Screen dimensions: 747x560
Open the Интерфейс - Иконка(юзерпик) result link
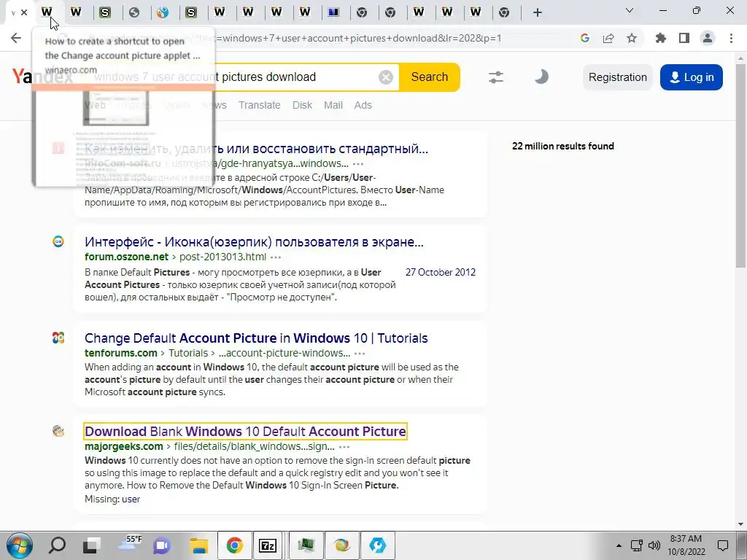pyautogui.click(x=254, y=242)
